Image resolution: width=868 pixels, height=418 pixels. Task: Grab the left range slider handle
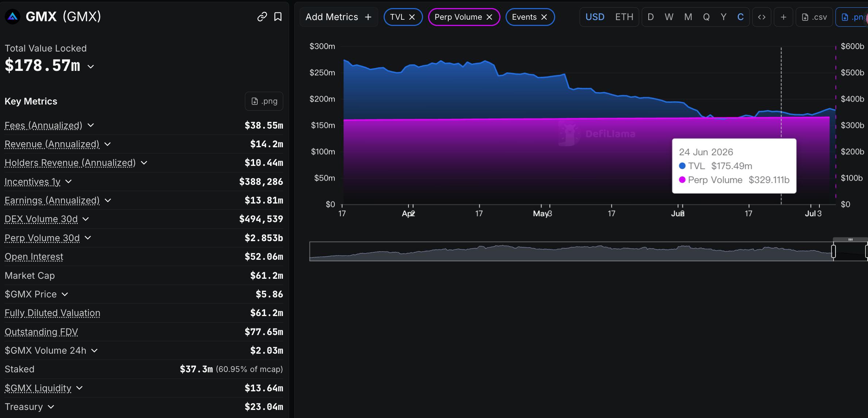833,251
